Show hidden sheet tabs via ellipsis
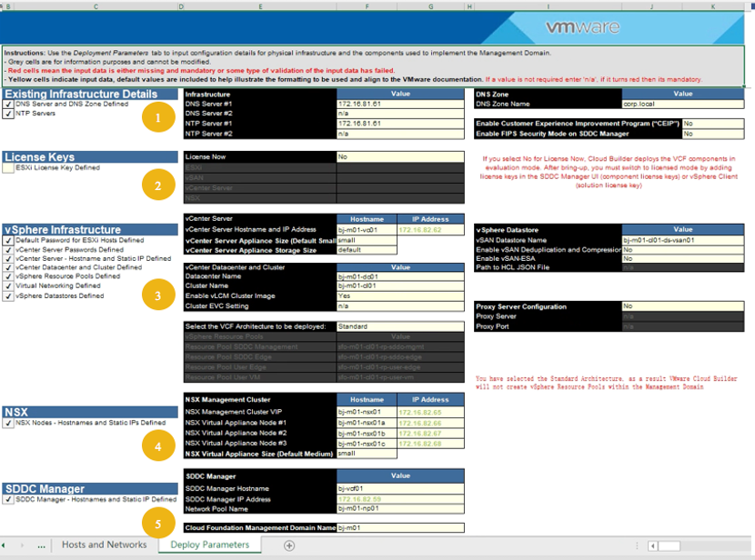The width and height of the screenshot is (755, 560). pyautogui.click(x=42, y=545)
